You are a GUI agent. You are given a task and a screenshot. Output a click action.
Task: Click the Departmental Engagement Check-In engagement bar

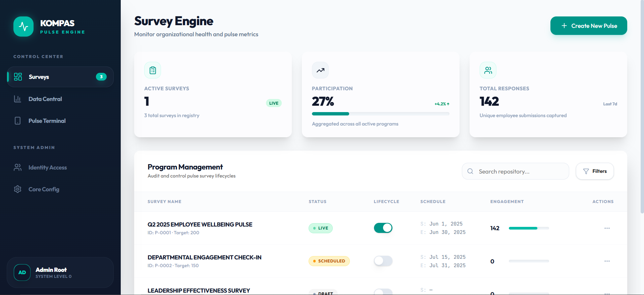click(529, 261)
